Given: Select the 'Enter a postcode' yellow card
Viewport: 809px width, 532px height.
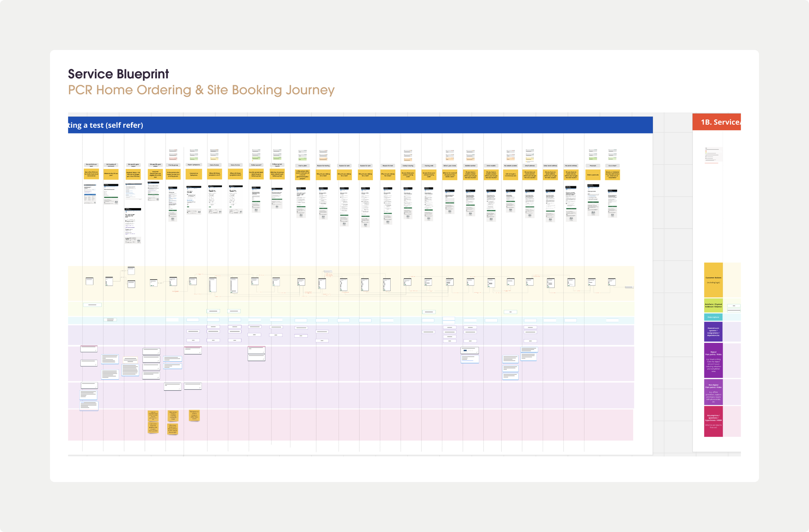Looking at the screenshot, I should pyautogui.click(x=593, y=175).
